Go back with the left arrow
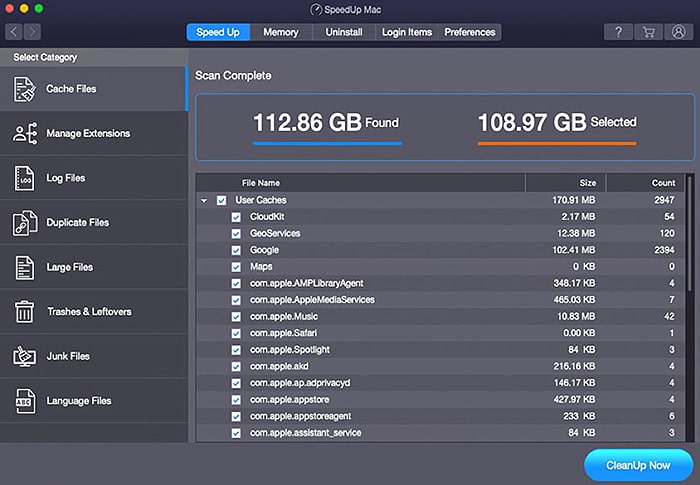The image size is (700, 485). 14,32
